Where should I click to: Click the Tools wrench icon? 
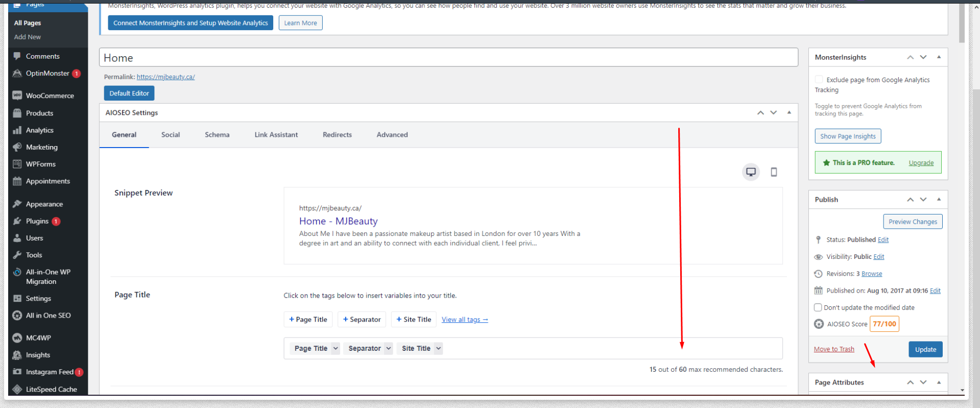coord(17,255)
